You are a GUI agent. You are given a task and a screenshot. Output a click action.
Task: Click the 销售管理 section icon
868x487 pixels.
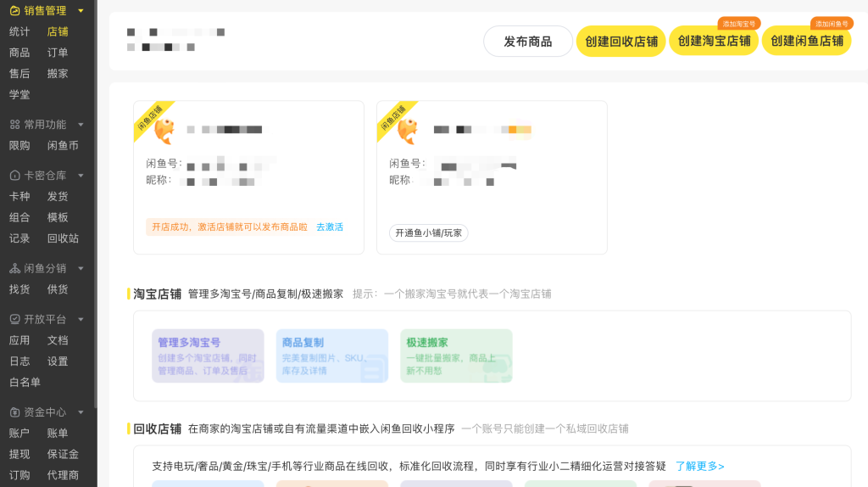pos(15,10)
